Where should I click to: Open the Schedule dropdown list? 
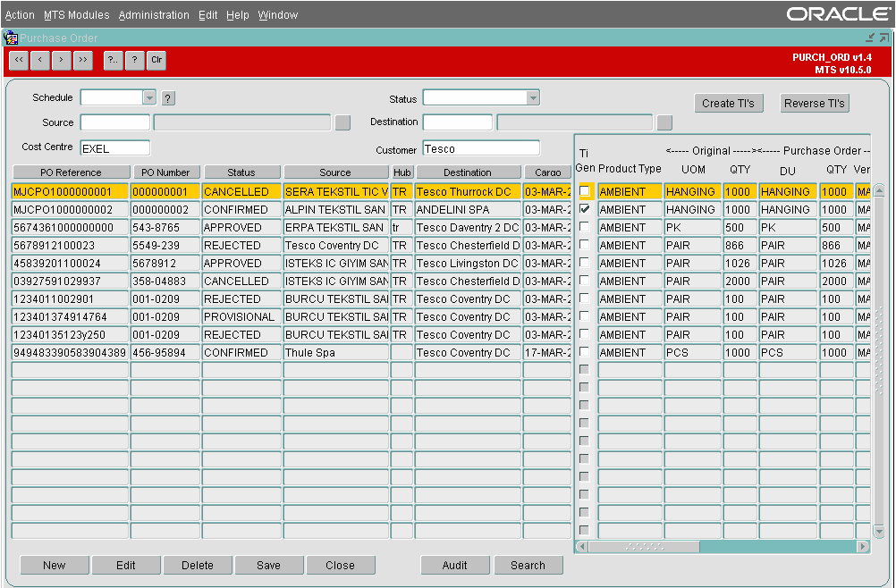coord(149,97)
